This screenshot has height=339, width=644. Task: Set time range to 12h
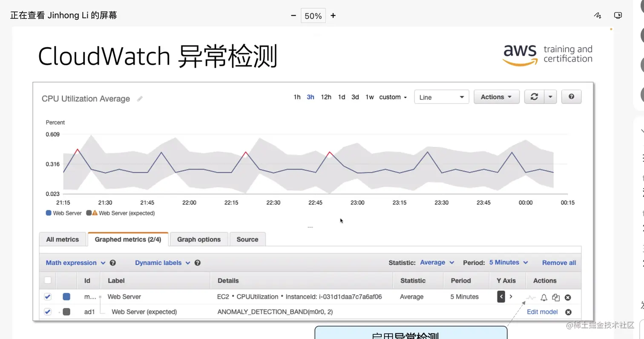point(326,97)
